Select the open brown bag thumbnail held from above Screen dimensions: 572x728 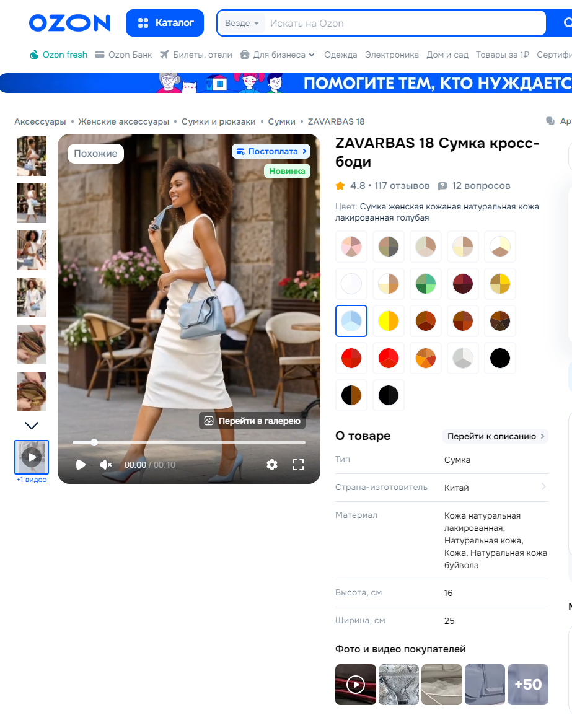32,344
